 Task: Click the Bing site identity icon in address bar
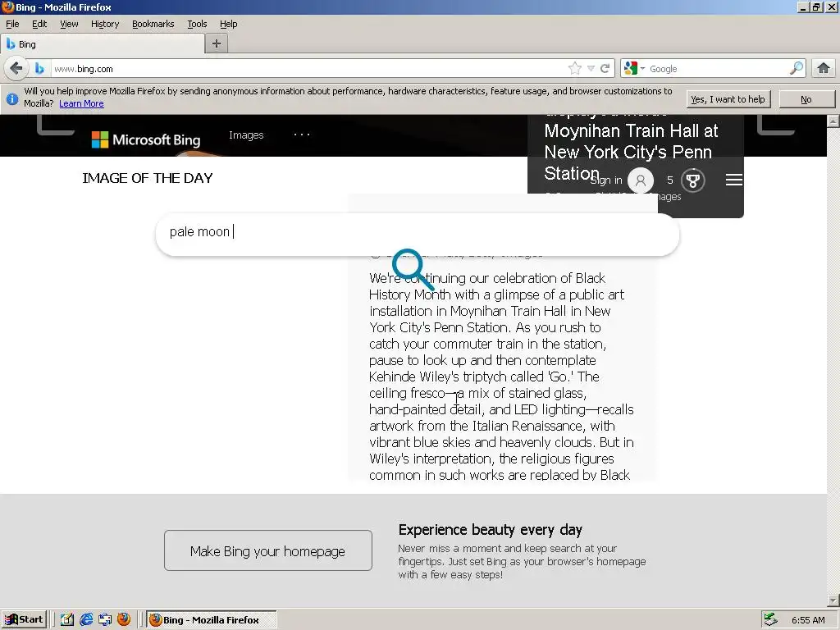click(39, 69)
